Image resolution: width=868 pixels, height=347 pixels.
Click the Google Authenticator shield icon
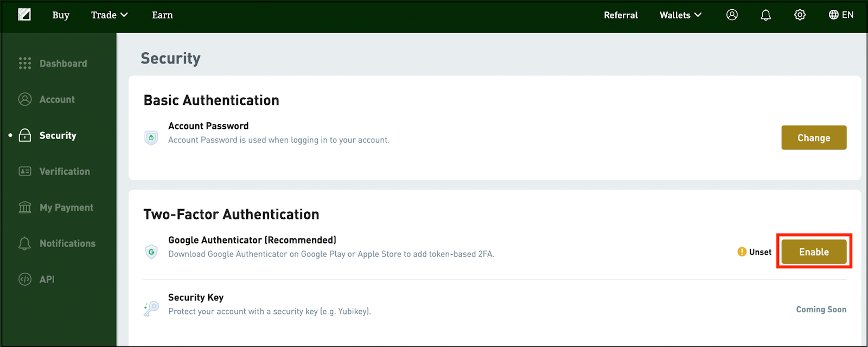151,252
